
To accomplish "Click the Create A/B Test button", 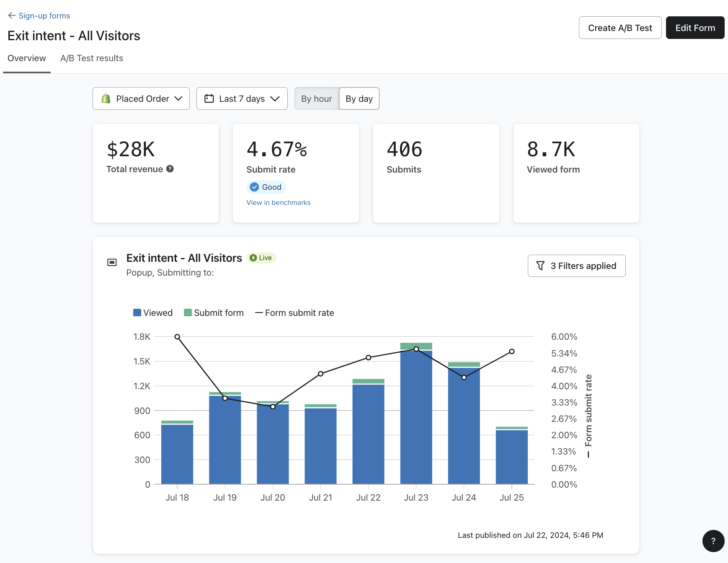I will coord(620,28).
